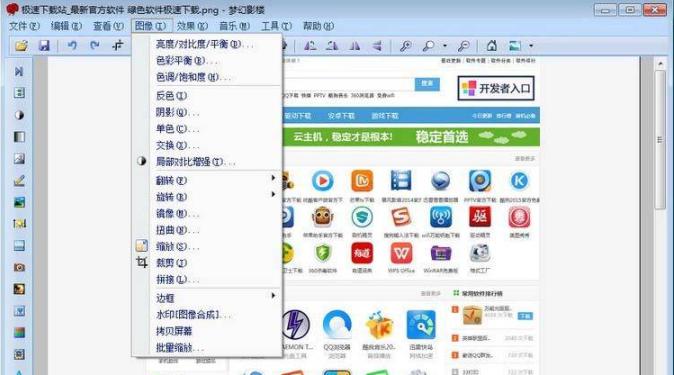The width and height of the screenshot is (674, 375).
Task: Click the black-white gradient sidebar icon
Action: pyautogui.click(x=19, y=137)
